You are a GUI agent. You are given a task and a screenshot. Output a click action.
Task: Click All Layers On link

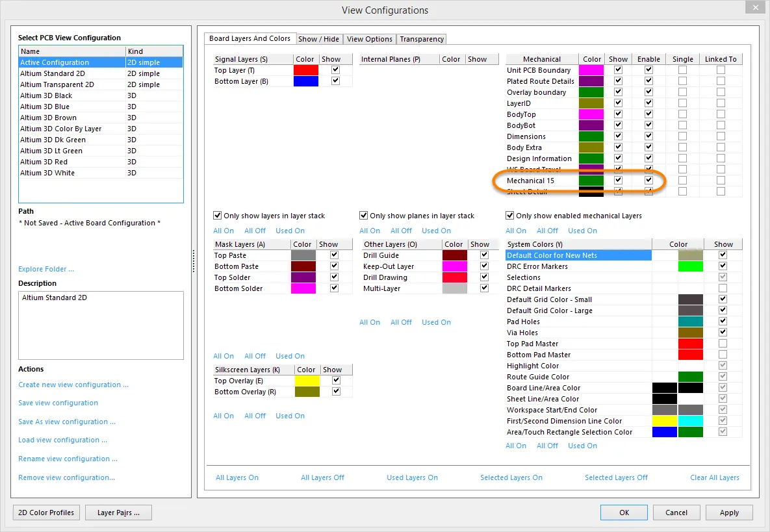(237, 477)
